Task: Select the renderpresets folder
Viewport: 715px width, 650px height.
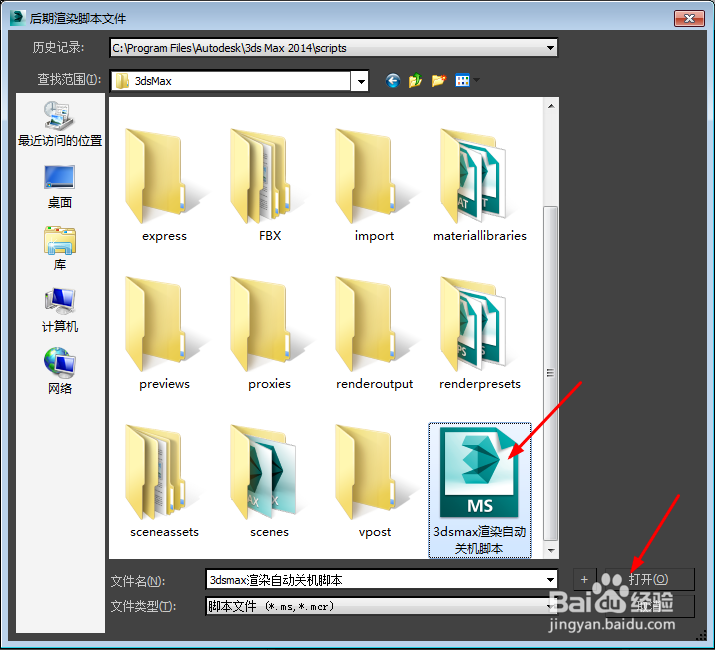Action: [480, 333]
